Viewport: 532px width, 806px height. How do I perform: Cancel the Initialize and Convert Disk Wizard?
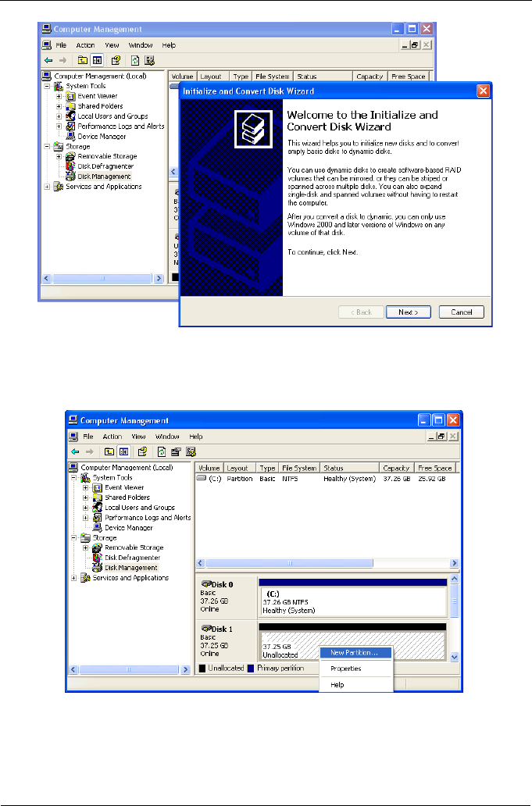click(461, 312)
